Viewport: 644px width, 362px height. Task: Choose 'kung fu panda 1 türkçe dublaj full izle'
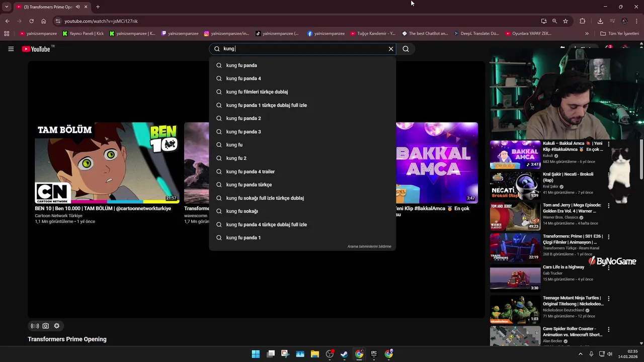302,105
